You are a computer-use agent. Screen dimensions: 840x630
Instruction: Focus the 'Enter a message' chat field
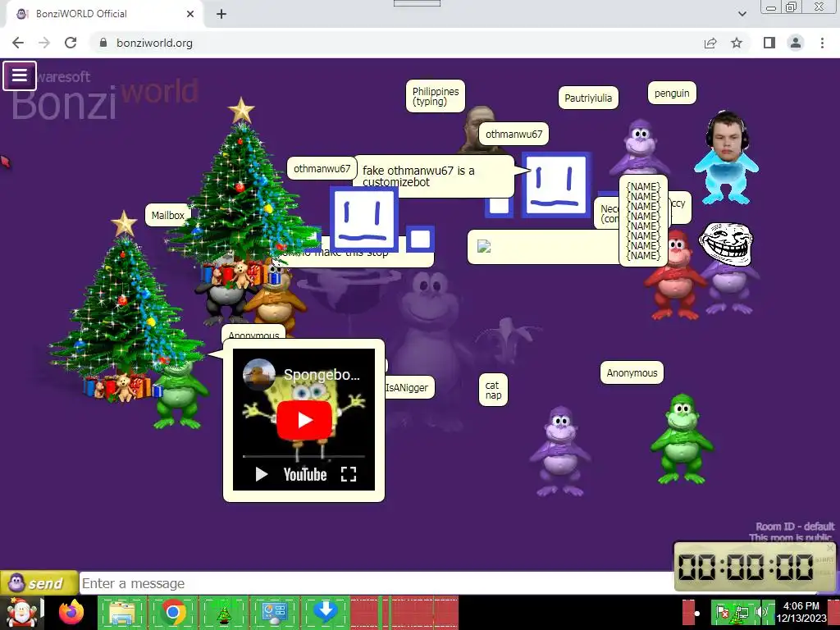375,583
